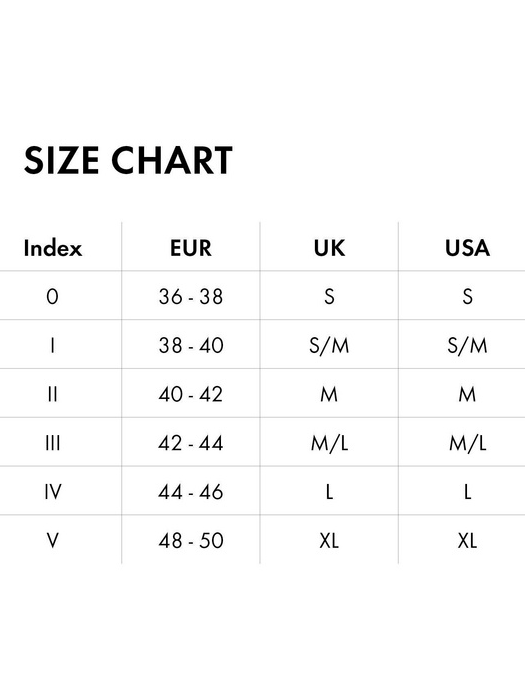The image size is (525, 685).
Task: Click the UK XL size cell
Action: pyautogui.click(x=329, y=541)
